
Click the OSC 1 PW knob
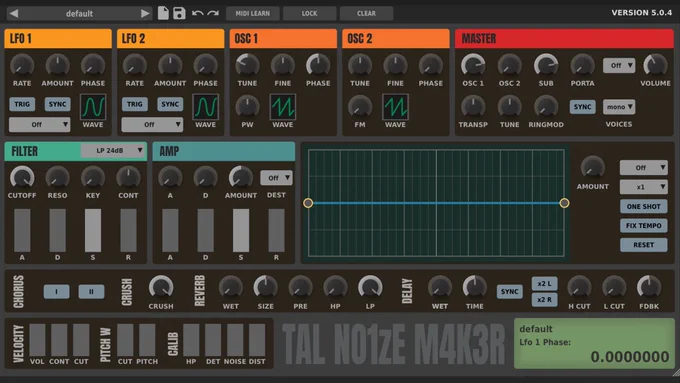click(247, 107)
